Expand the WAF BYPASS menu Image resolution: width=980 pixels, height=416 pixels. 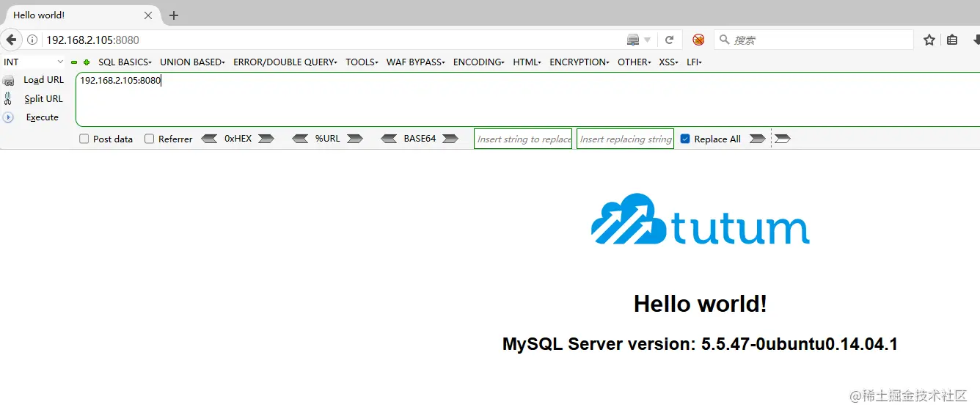tap(416, 62)
